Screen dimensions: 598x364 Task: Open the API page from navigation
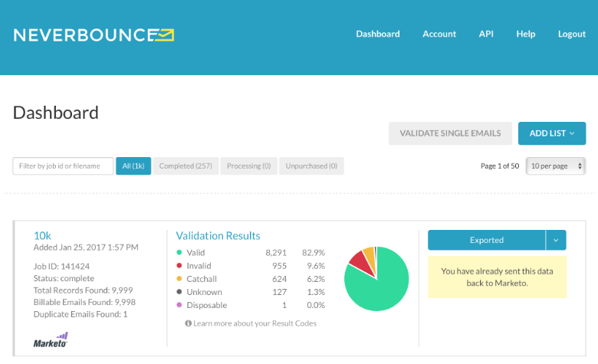click(x=486, y=34)
